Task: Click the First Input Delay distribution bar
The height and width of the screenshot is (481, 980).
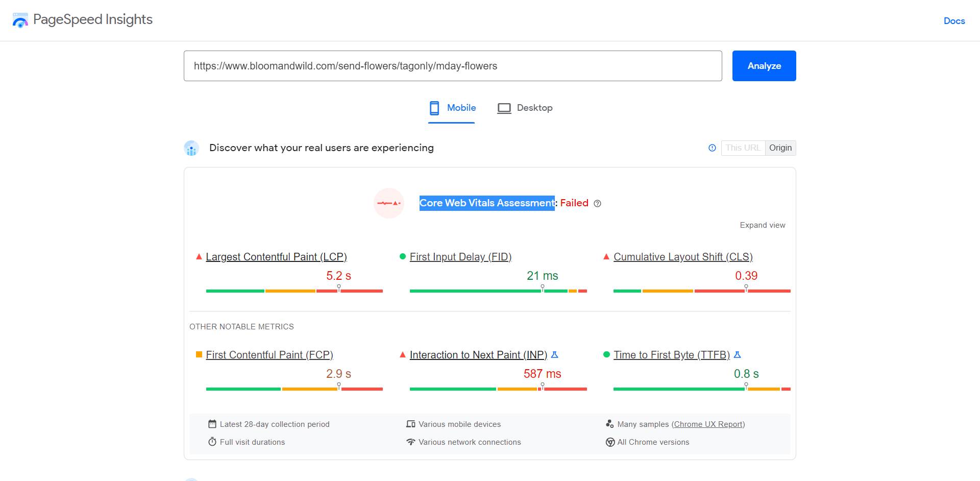Action: coord(498,291)
